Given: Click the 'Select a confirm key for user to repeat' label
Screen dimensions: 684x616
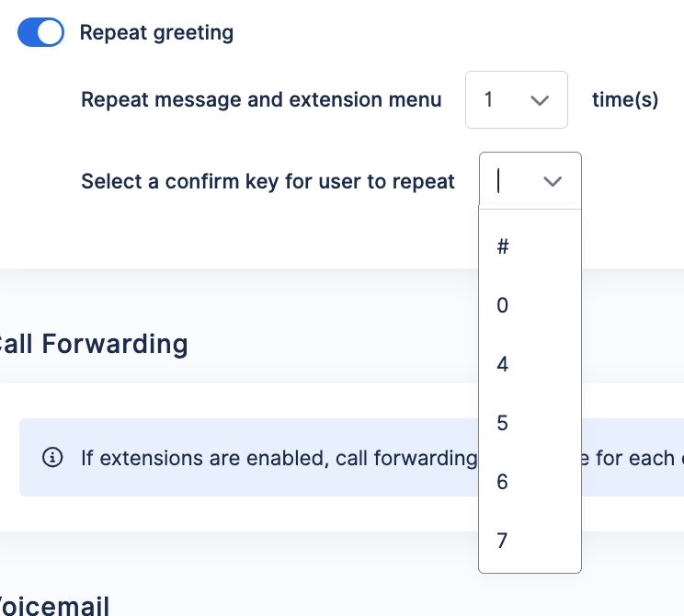Looking at the screenshot, I should [268, 181].
